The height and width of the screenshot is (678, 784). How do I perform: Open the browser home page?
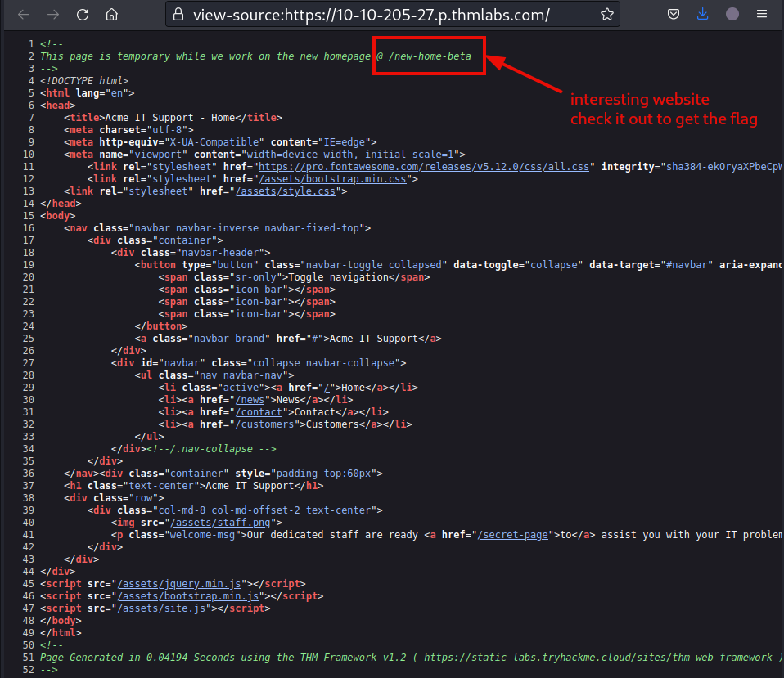click(x=111, y=14)
